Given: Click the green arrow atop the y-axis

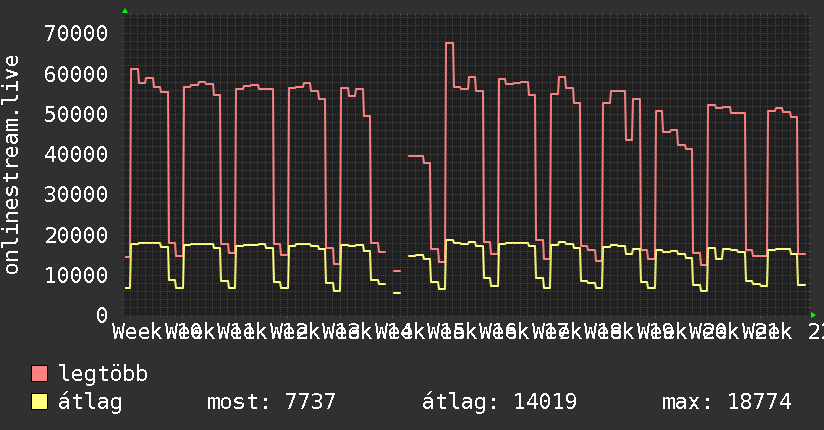Looking at the screenshot, I should coord(125,11).
